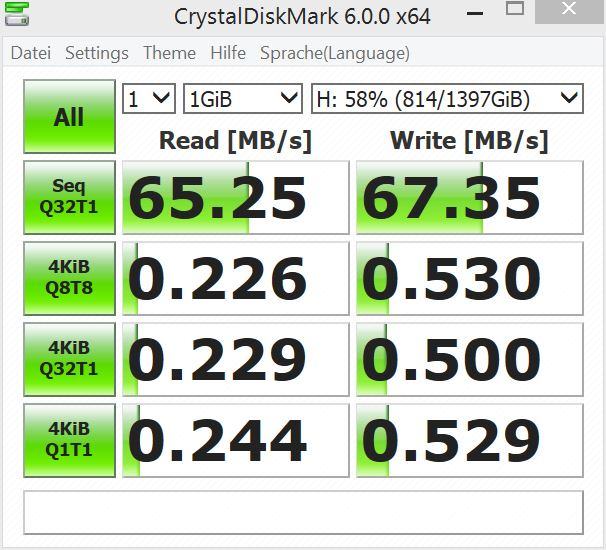Open the Hilfe menu
The height and width of the screenshot is (550, 606).
228,53
